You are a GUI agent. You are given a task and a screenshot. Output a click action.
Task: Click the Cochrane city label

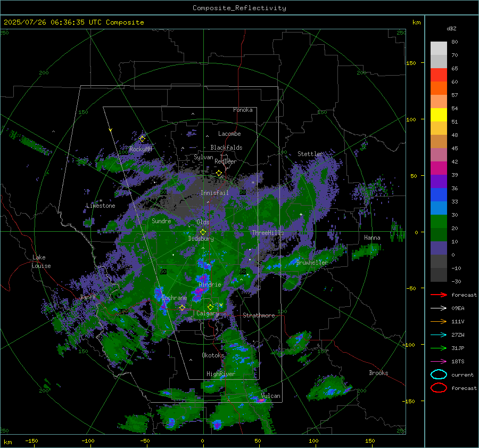click(x=174, y=298)
